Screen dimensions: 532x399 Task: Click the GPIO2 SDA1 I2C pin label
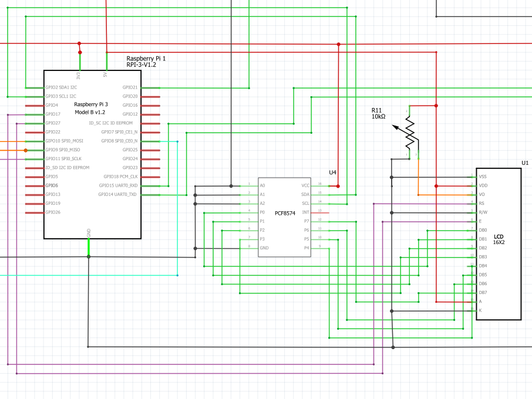pos(61,87)
